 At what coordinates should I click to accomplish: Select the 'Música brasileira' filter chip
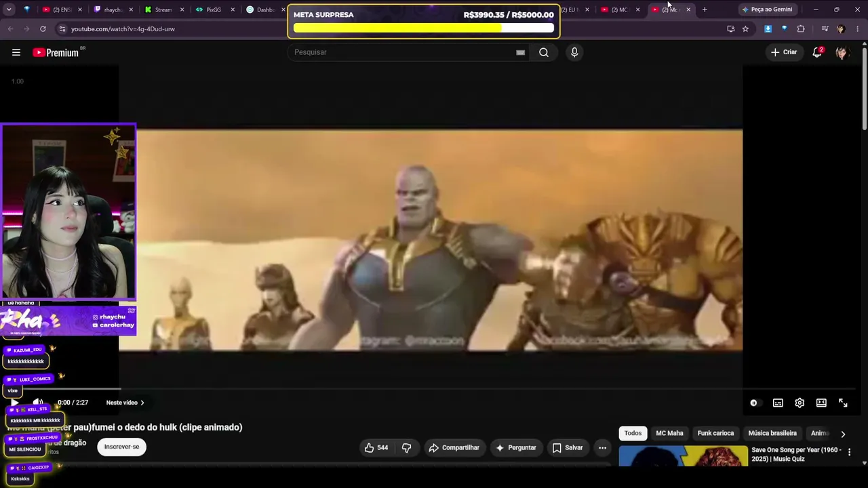pos(772,433)
